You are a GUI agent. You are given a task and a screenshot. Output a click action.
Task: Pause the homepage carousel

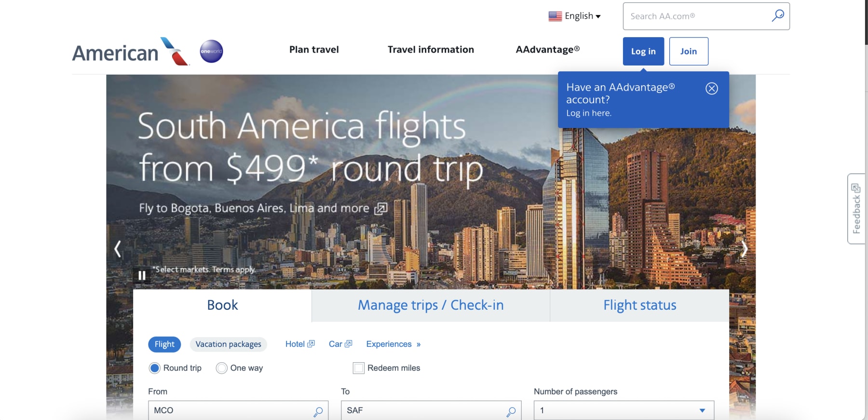pos(142,276)
